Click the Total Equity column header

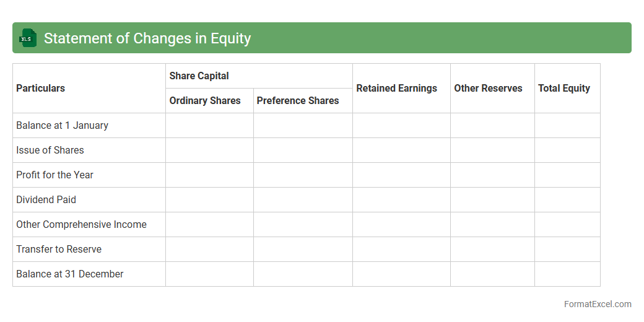pyautogui.click(x=564, y=89)
